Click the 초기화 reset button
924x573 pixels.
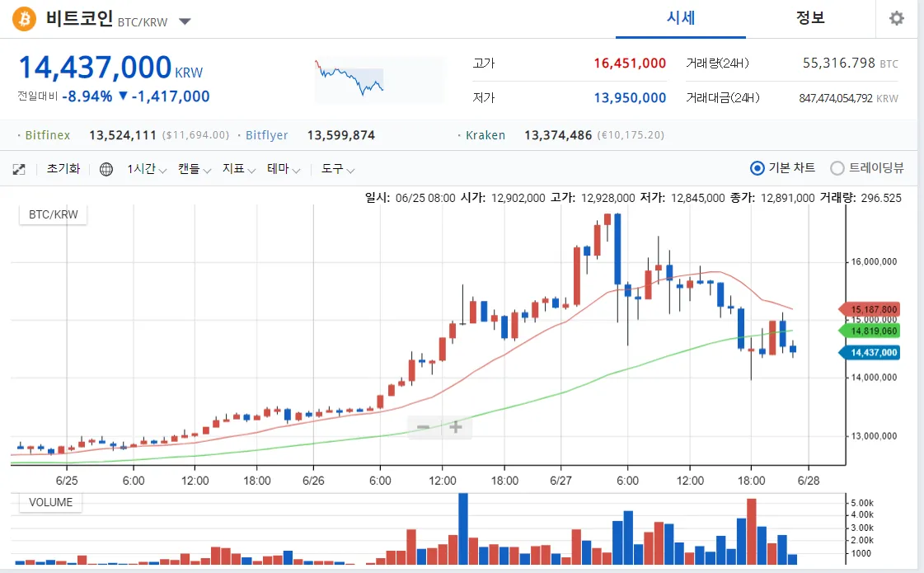click(x=63, y=169)
